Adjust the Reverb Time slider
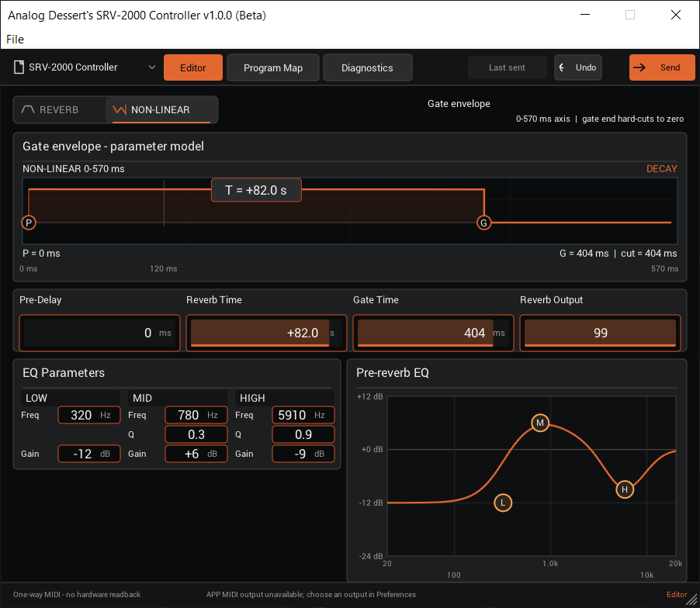This screenshot has height=608, width=700. tap(266, 333)
